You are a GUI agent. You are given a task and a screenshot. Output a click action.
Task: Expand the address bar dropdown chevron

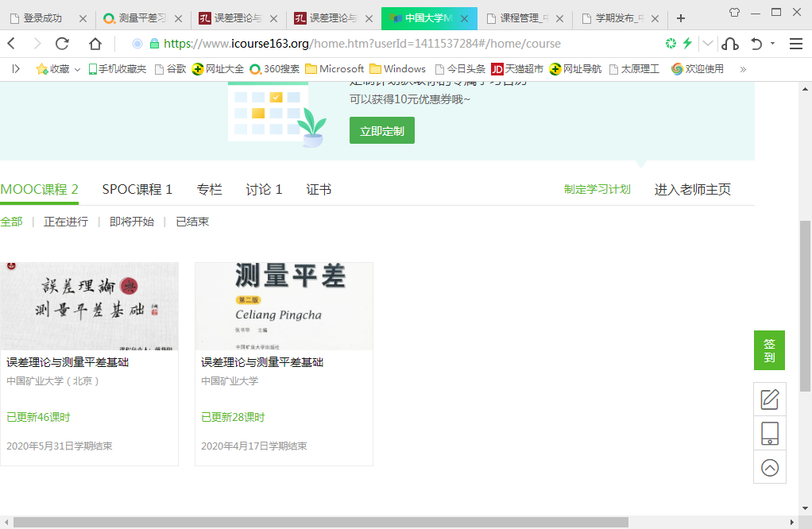[708, 44]
